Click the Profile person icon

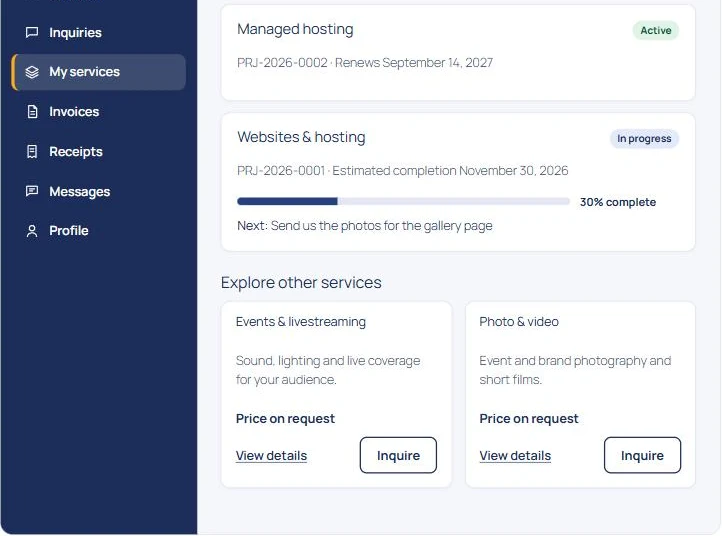[x=32, y=231]
